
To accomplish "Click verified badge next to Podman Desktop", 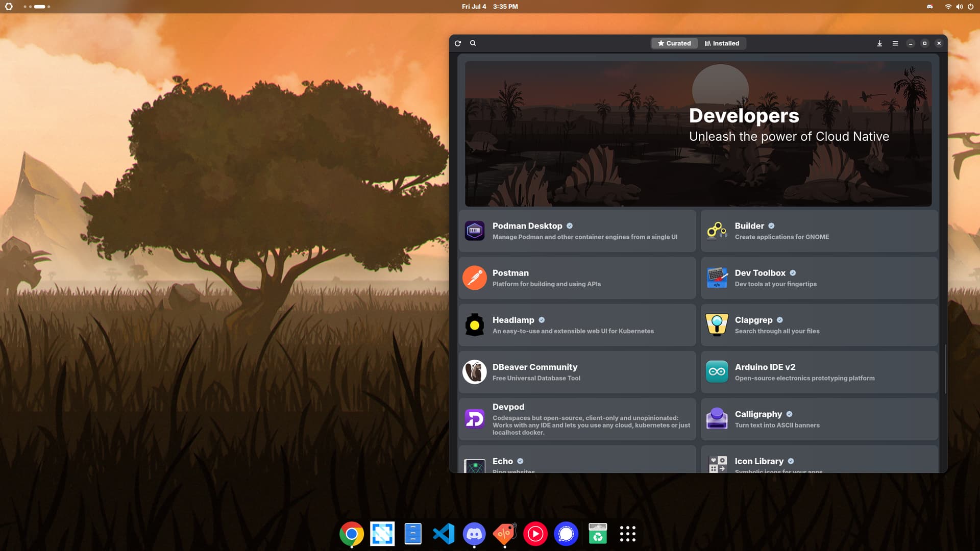I will click(570, 226).
